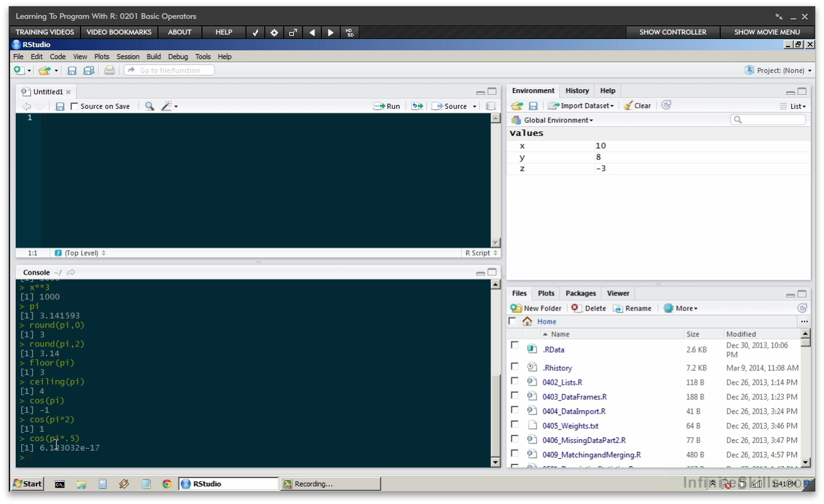
Task: Open the Session menu
Action: [128, 57]
